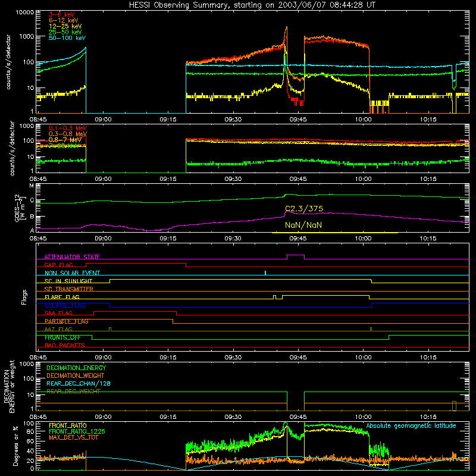
Task: Click the 'M' class tick in GOES panel
Action: coord(32,186)
